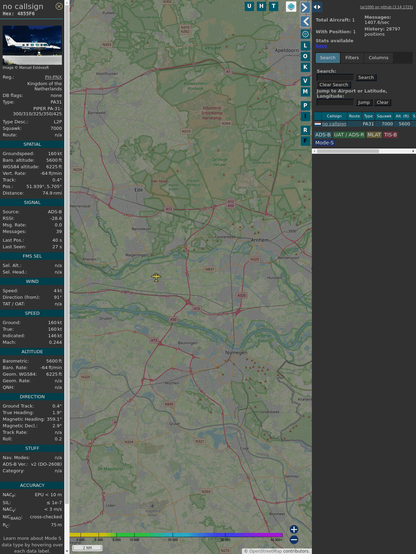Toggle the L labels button
This screenshot has height=554, width=416.
305,46
